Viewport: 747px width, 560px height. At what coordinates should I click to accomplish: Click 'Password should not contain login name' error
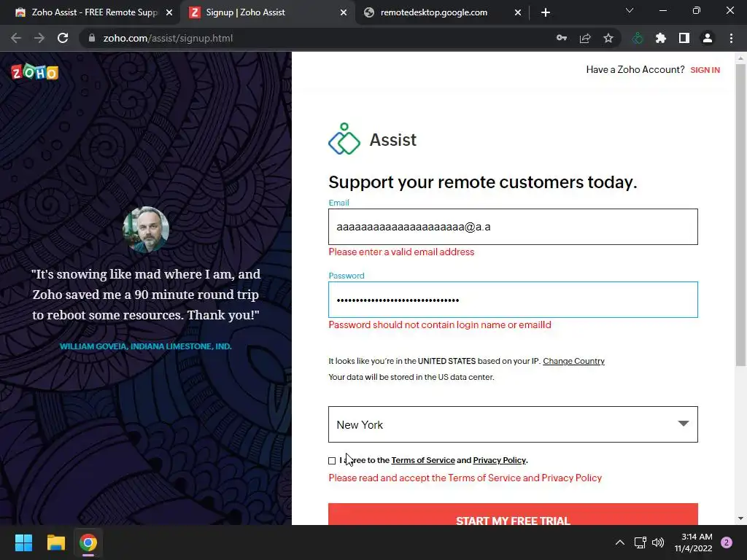click(440, 324)
